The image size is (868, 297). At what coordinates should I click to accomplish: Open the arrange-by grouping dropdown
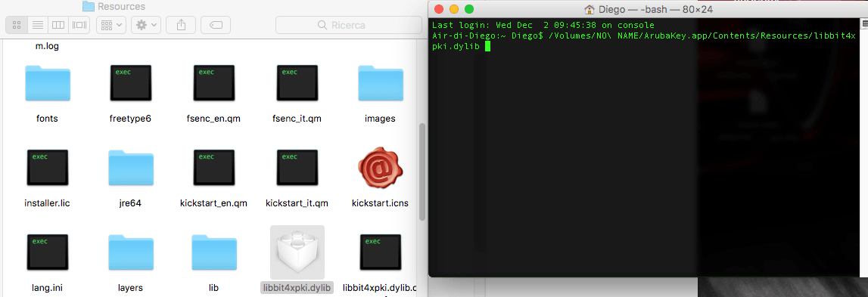point(111,25)
